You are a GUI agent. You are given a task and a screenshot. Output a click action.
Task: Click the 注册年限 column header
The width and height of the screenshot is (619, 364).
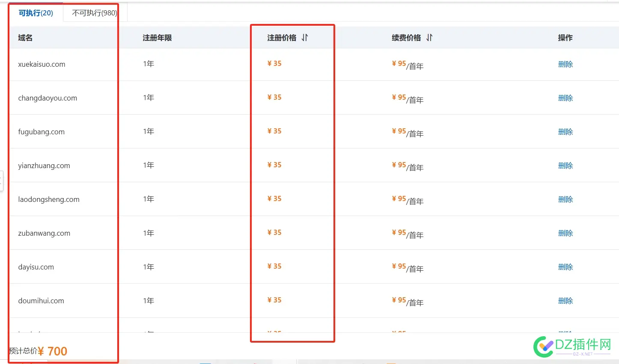[x=157, y=38]
